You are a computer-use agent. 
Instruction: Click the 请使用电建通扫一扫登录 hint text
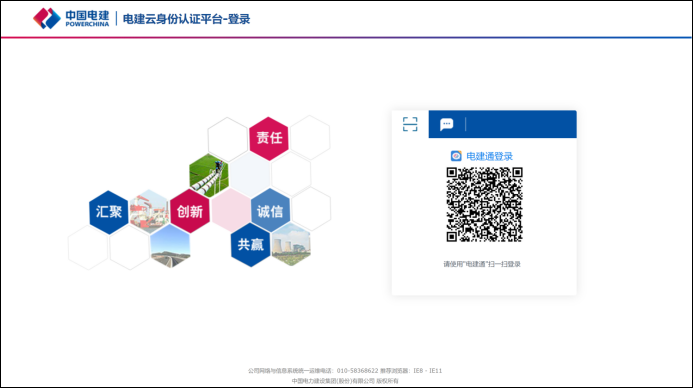pyautogui.click(x=482, y=264)
